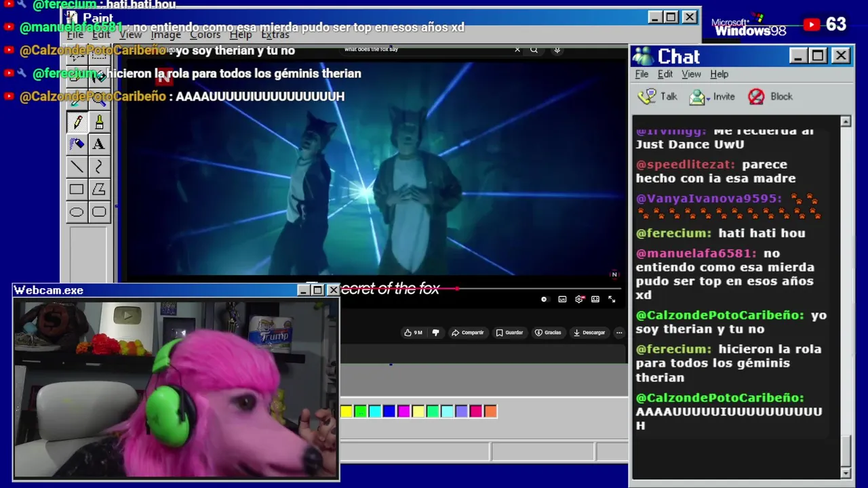
Task: Click the Chat window title icon
Action: [643, 56]
